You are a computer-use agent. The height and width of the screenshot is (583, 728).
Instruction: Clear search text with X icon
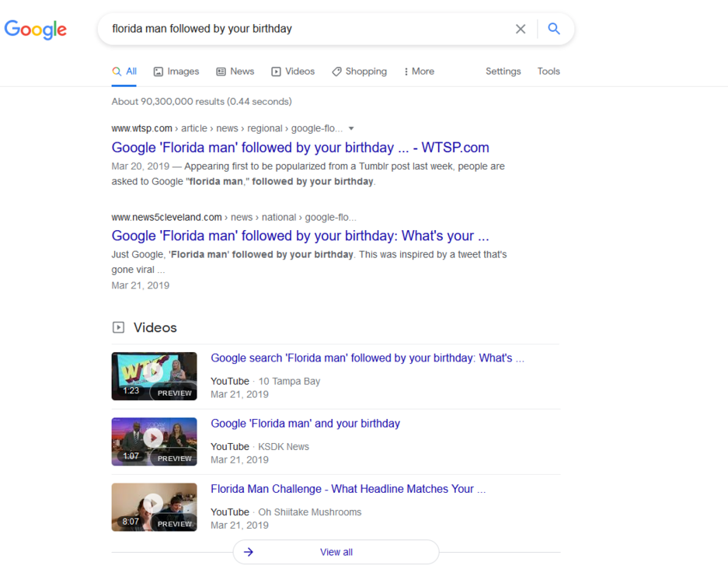pyautogui.click(x=521, y=29)
